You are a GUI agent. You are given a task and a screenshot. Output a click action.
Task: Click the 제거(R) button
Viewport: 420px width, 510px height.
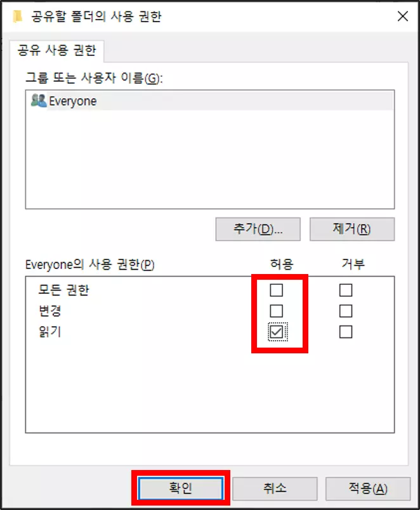[x=352, y=229]
